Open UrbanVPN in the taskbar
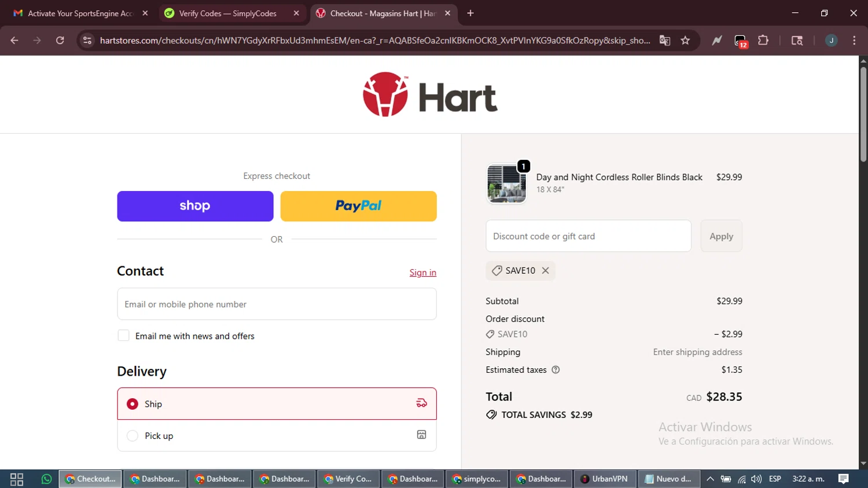868x488 pixels. click(604, 479)
